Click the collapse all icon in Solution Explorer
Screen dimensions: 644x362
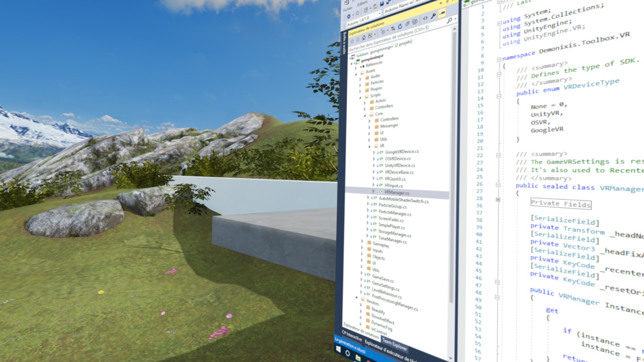click(x=408, y=24)
